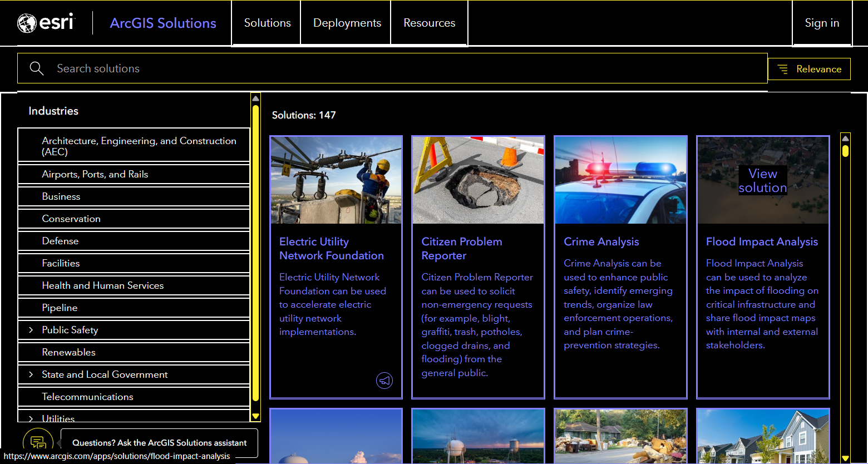Screen dimensions: 868x464
Task: Click the industries panel yellow scrollbar thumb
Action: point(255,253)
